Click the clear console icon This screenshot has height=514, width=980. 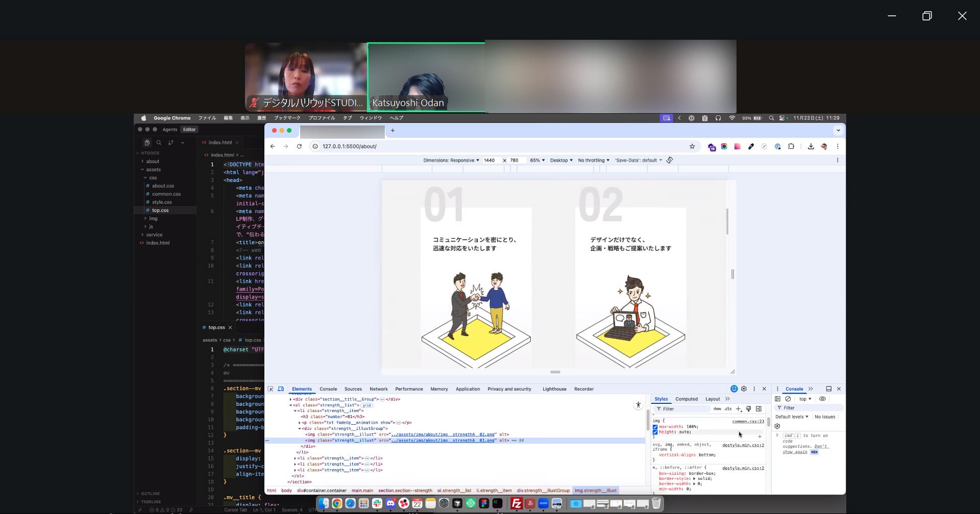788,399
